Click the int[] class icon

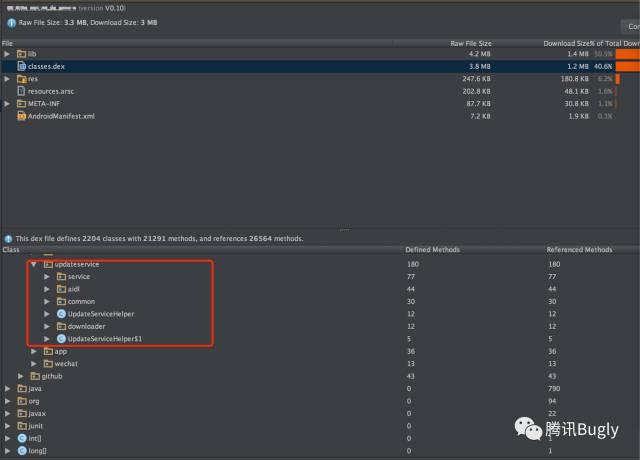[22, 438]
